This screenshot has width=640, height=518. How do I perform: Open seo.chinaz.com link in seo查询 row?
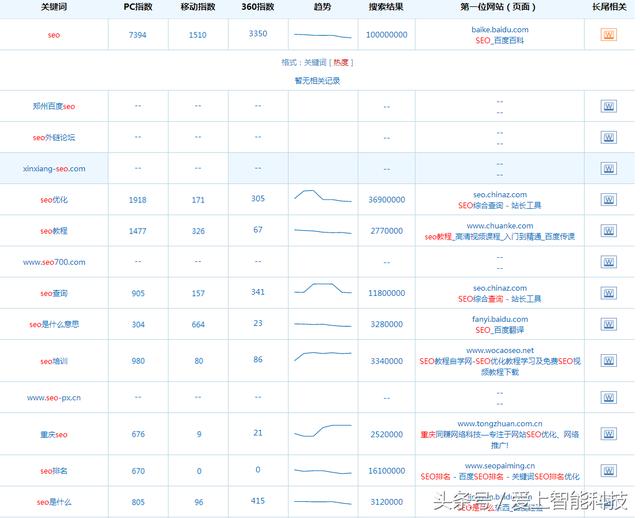pos(500,288)
